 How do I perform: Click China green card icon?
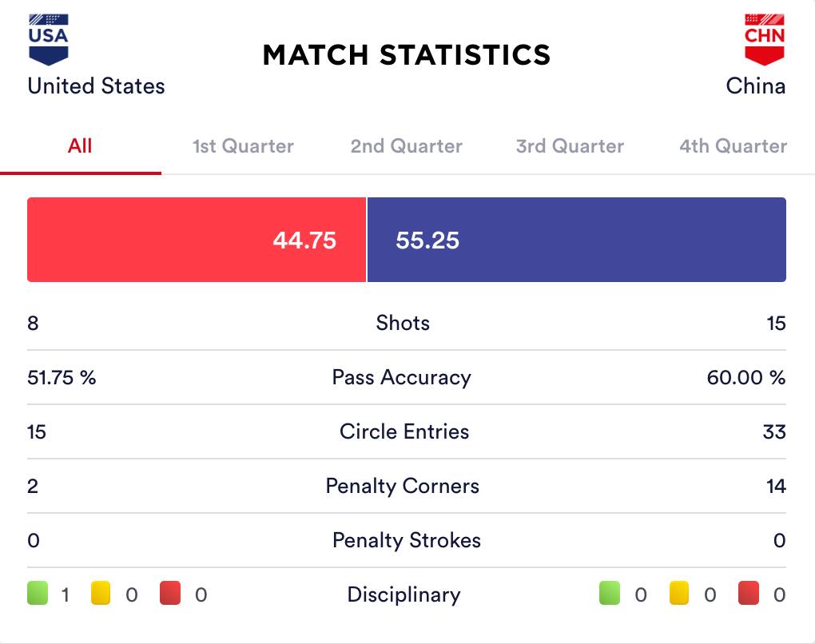(610, 594)
